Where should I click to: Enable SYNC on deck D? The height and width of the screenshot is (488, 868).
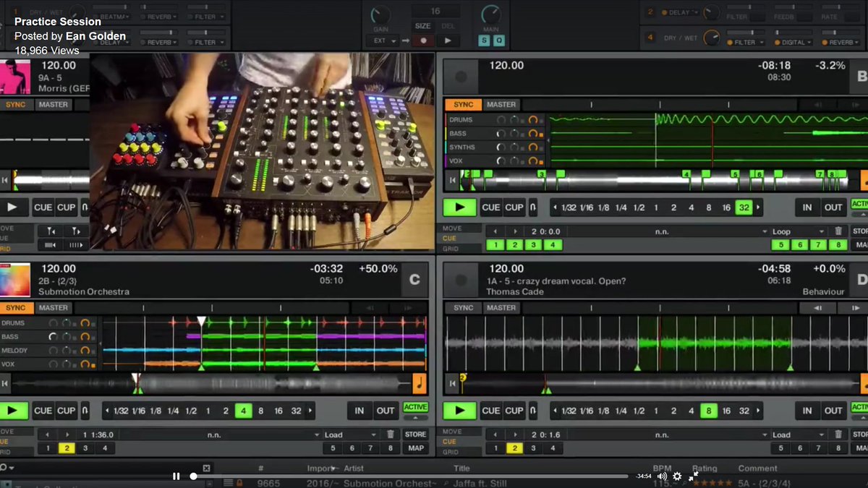point(463,308)
